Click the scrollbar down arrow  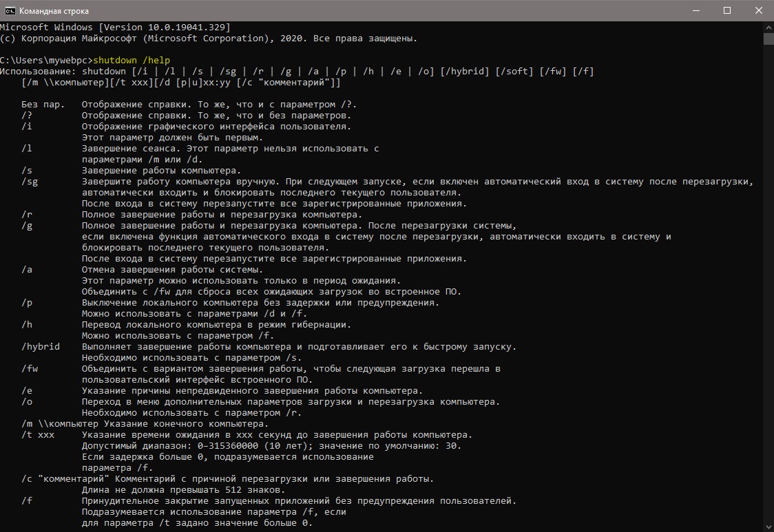coord(768,527)
